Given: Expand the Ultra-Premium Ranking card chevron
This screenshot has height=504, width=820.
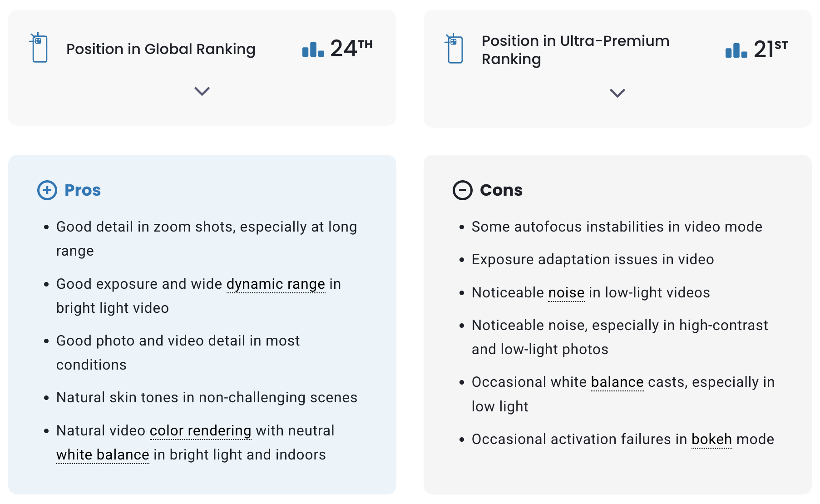Looking at the screenshot, I should 617,93.
